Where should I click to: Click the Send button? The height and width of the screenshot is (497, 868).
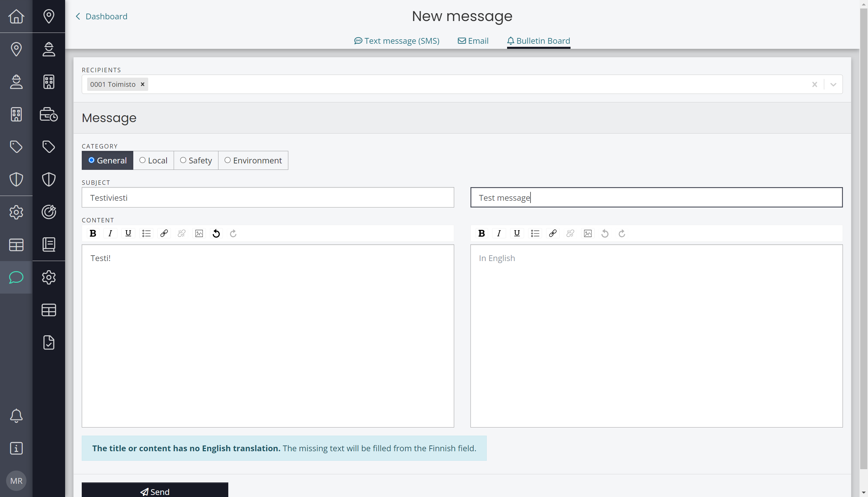pos(155,490)
